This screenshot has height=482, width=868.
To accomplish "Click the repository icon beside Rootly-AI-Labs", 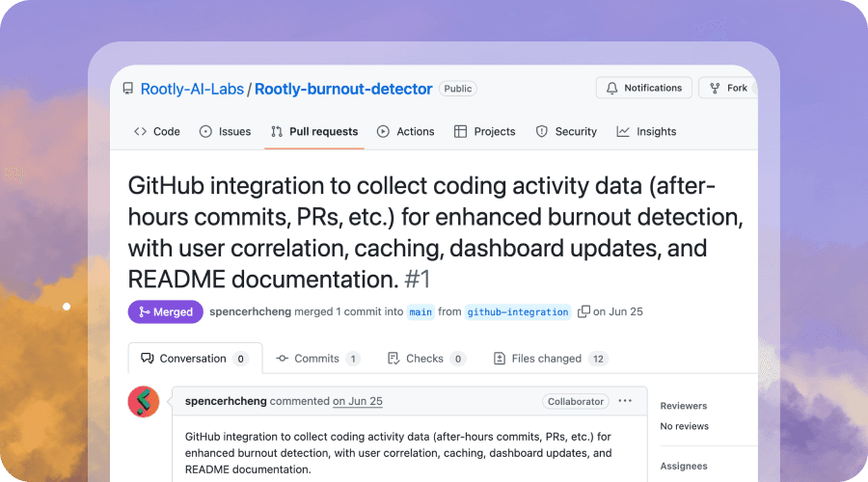I will click(128, 89).
